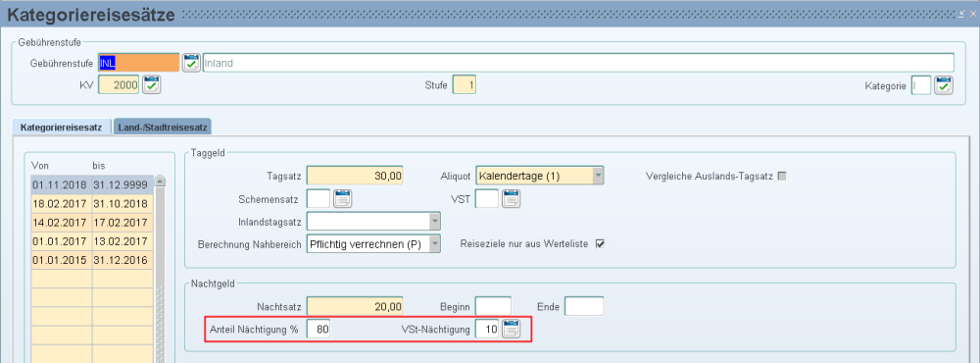Click the end date 31.12.2016

click(x=122, y=260)
